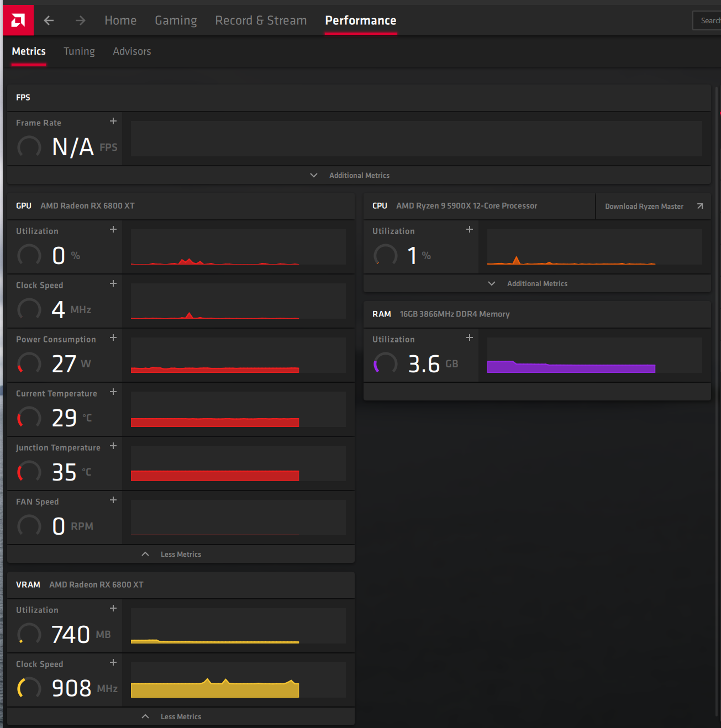721x728 pixels.
Task: Click 16GB 3866MHz DDR4 Memory text
Action: pos(455,314)
